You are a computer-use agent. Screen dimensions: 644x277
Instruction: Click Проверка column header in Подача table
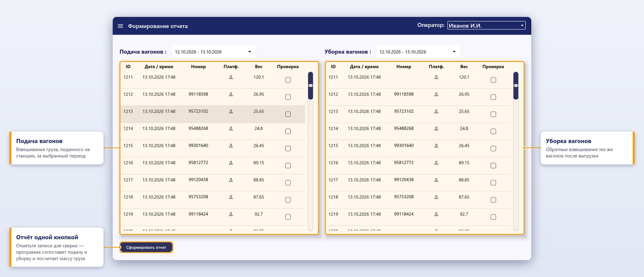click(x=288, y=67)
